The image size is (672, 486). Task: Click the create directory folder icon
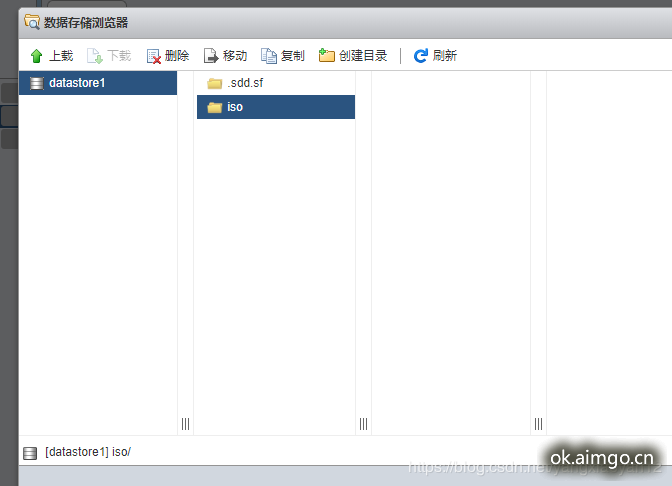click(327, 55)
